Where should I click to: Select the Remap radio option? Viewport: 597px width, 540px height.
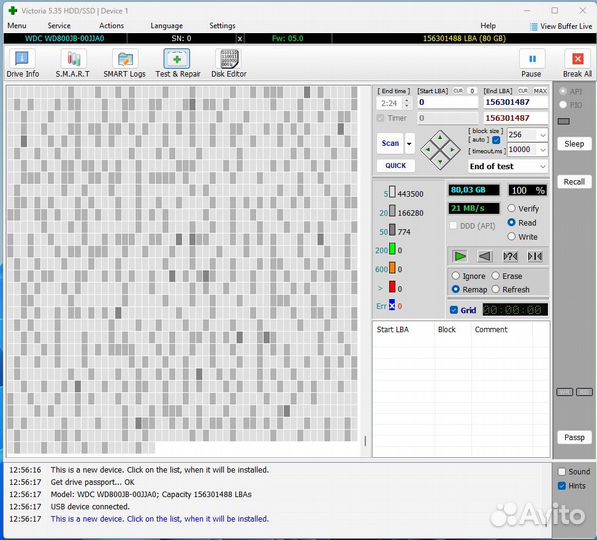(455, 289)
